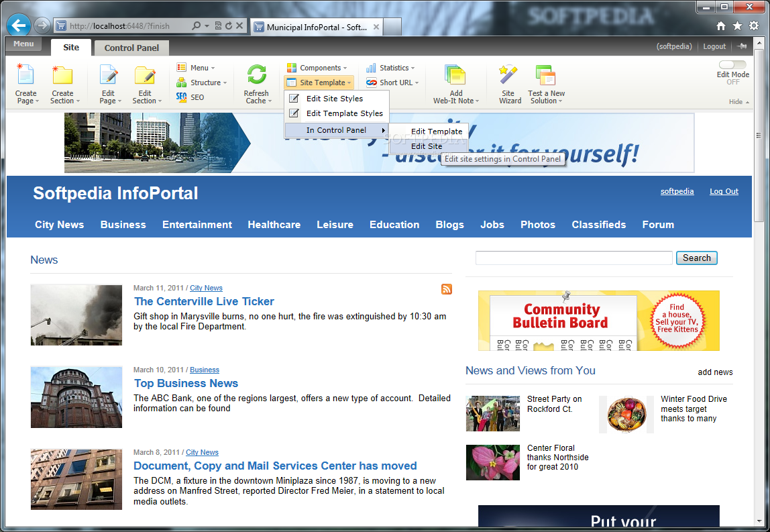
Task: Click the Edit Site Styles menu icon
Action: (x=294, y=98)
